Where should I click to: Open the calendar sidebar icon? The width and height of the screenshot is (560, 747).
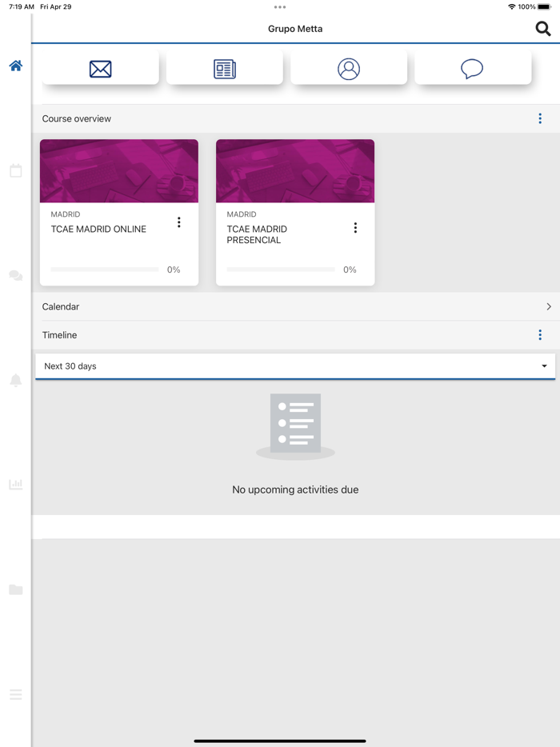pos(16,170)
